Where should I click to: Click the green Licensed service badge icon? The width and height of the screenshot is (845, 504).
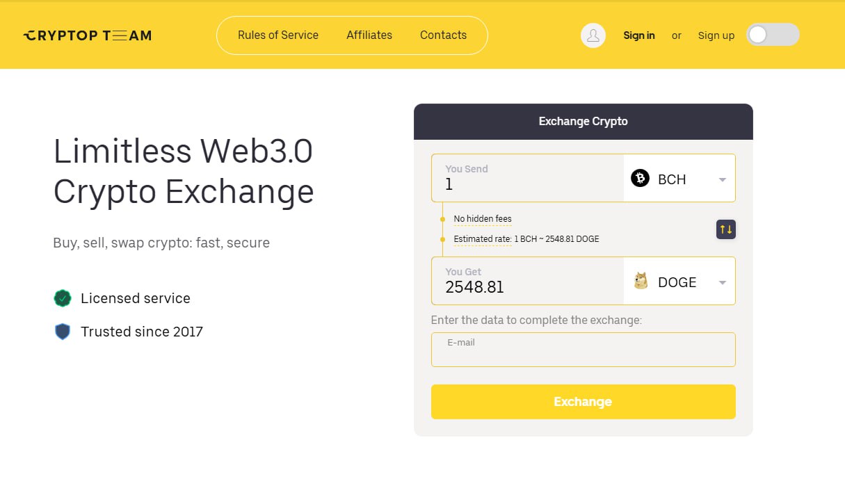tap(63, 298)
